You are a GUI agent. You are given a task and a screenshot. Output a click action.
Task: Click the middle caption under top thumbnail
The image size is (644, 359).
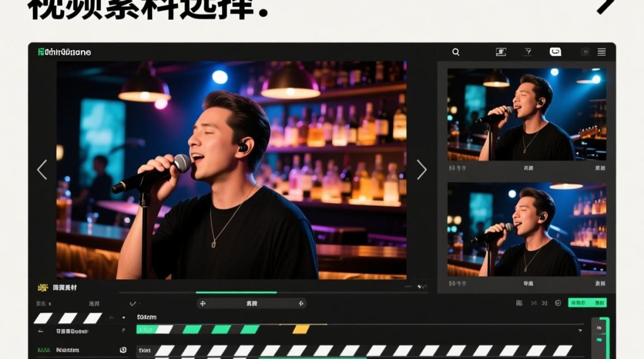(528, 168)
